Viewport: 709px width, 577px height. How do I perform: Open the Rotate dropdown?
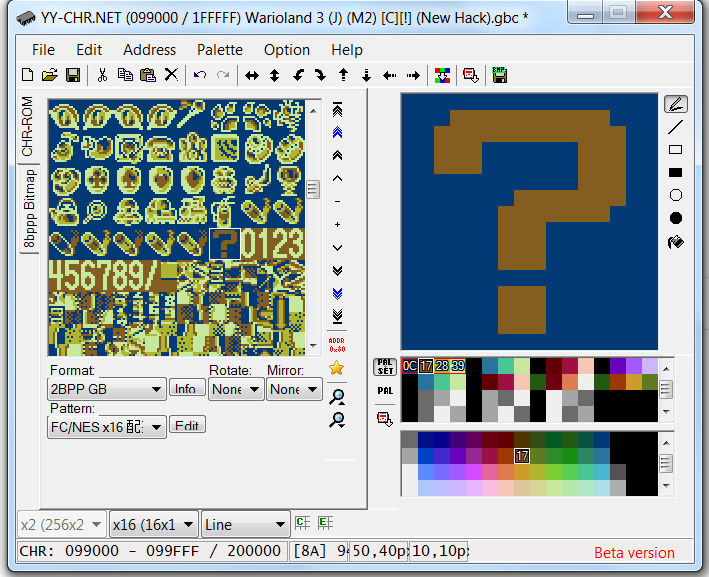(236, 389)
